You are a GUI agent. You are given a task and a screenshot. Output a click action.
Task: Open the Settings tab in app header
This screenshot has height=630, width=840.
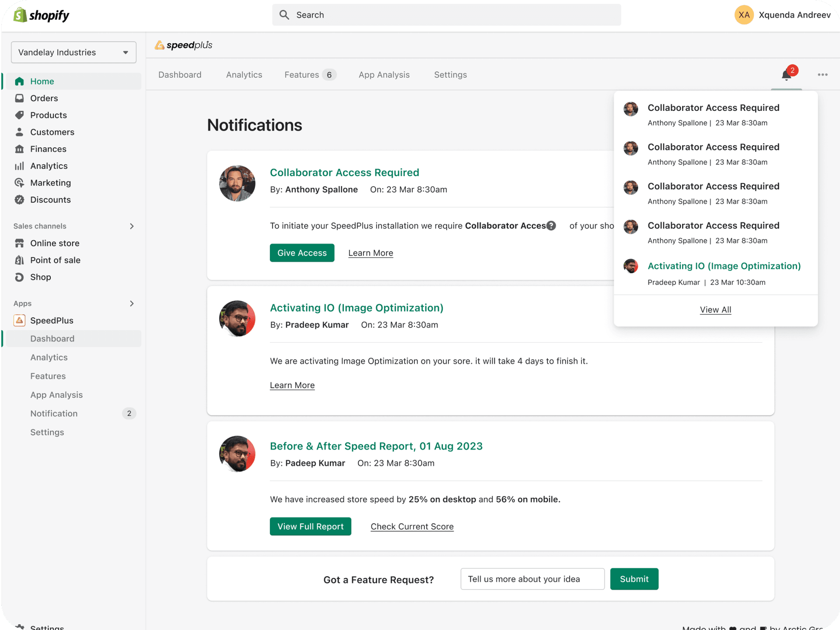pos(450,75)
